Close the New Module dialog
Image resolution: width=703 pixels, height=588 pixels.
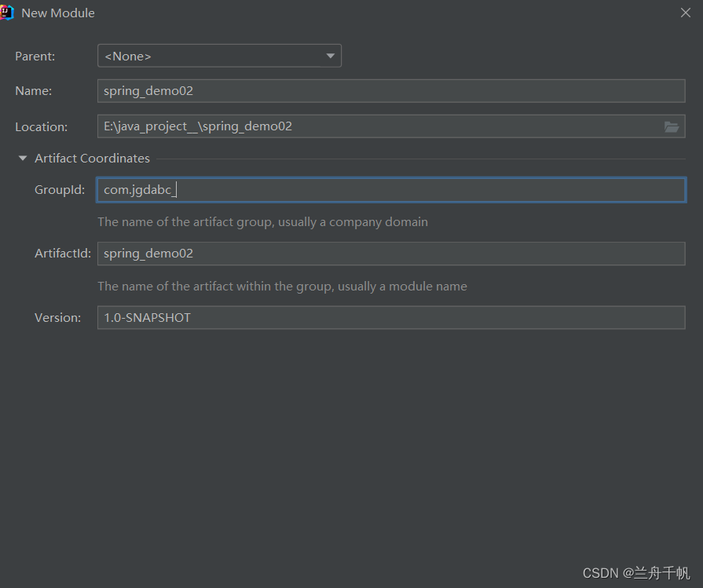(686, 13)
